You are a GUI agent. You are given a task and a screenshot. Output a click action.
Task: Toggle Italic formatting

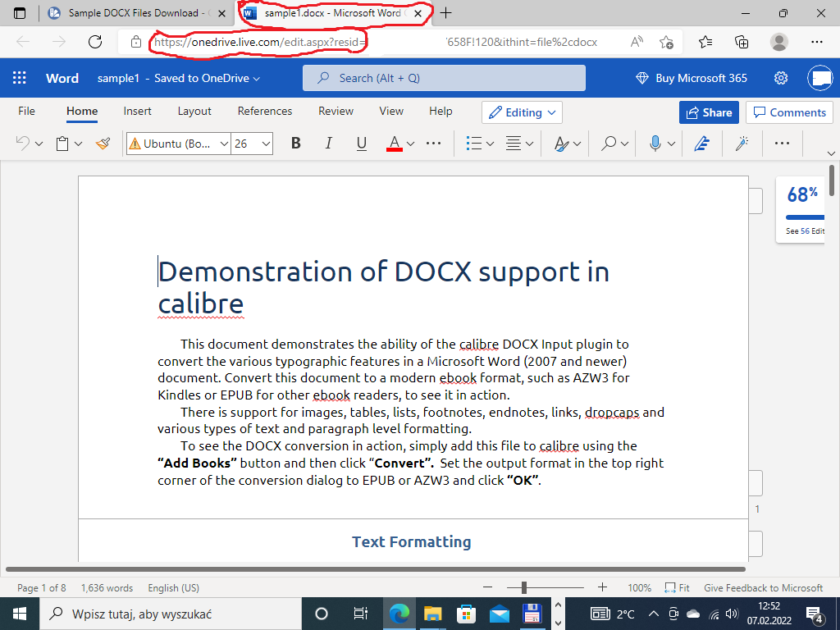click(x=329, y=144)
